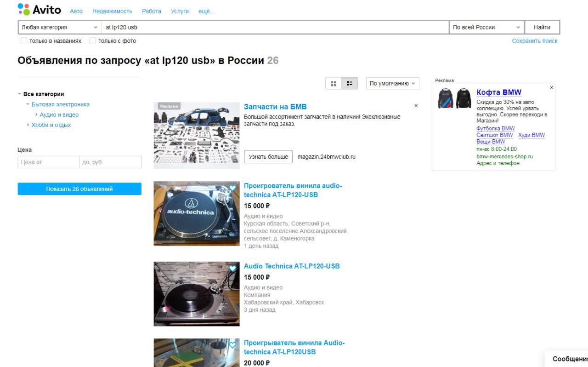Open the BMW parts ad image
Viewport: 588px width, 367px height.
[197, 136]
